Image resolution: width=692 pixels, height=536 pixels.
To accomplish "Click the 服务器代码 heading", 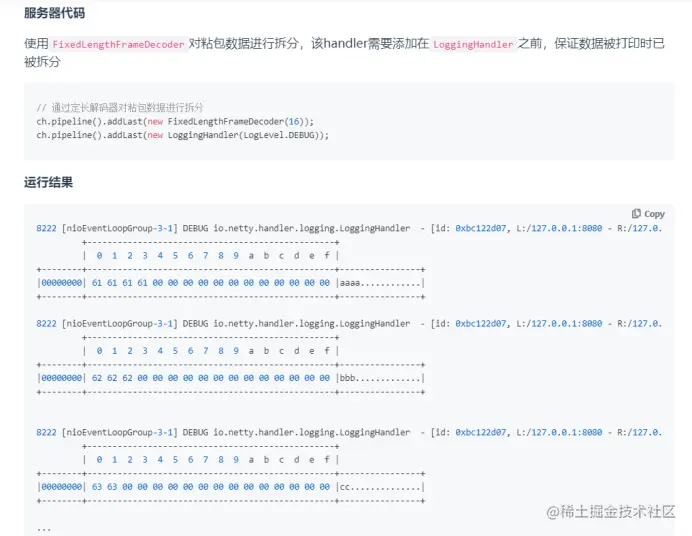I will pyautogui.click(x=54, y=13).
